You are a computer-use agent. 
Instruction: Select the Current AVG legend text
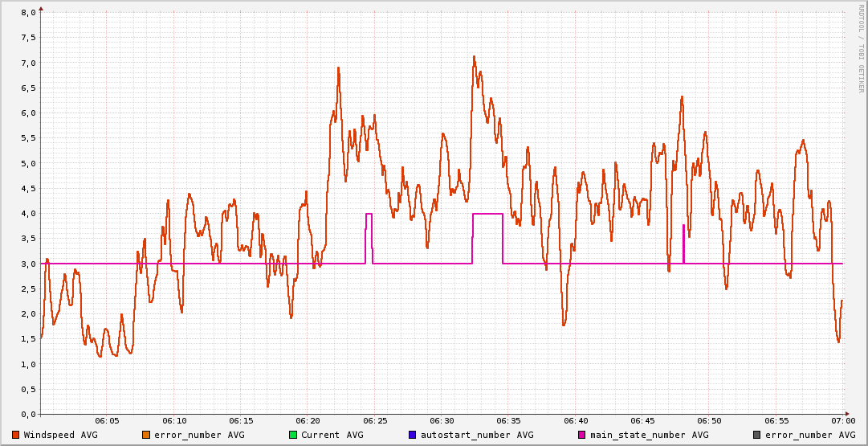(x=332, y=435)
